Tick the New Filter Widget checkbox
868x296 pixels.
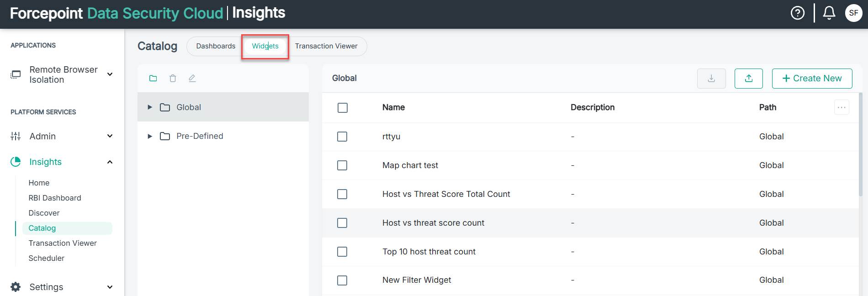click(x=342, y=280)
